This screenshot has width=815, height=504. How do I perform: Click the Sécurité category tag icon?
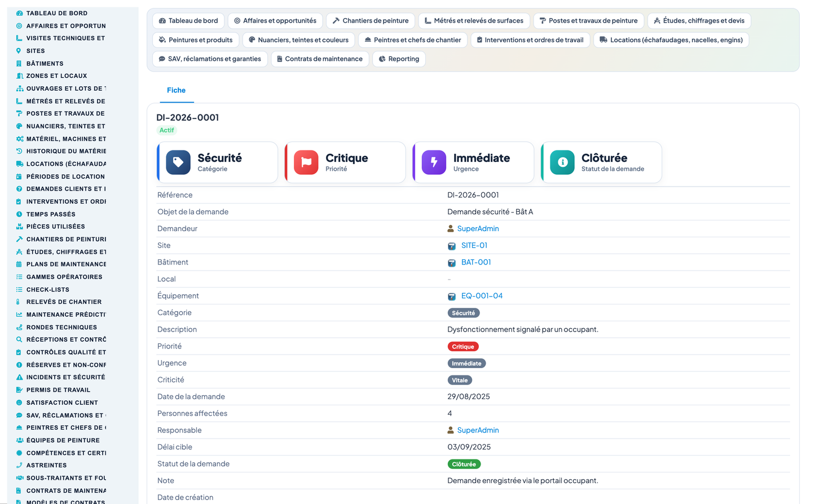point(178,162)
